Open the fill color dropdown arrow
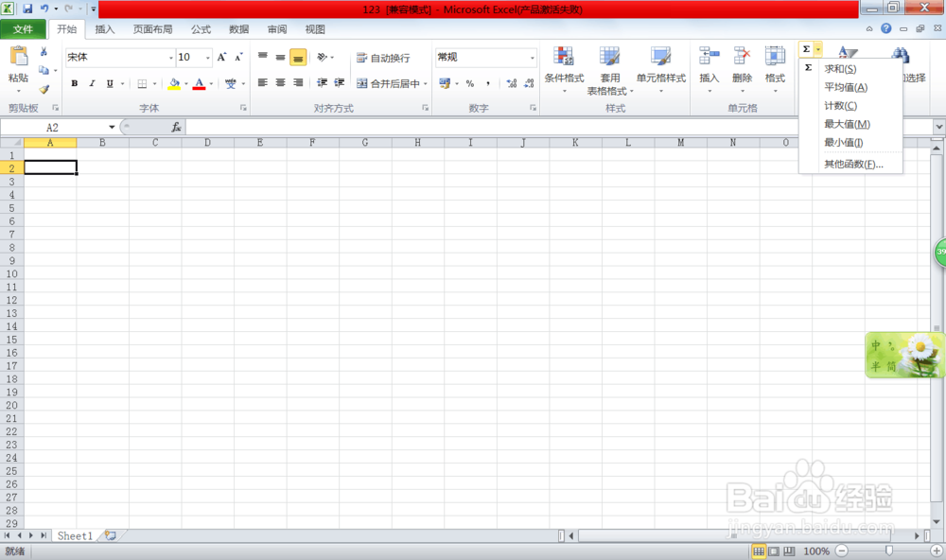 pos(185,84)
